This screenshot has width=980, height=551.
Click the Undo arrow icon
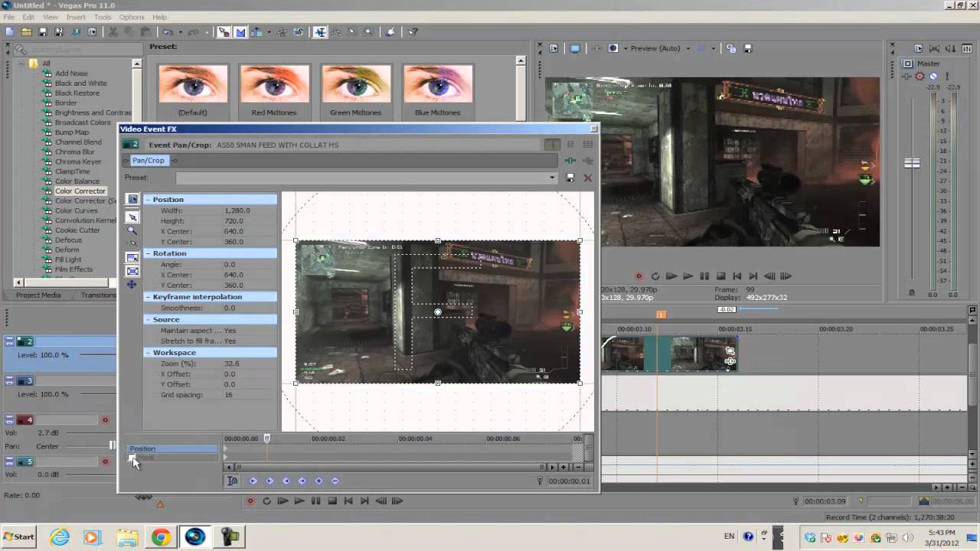(x=167, y=32)
